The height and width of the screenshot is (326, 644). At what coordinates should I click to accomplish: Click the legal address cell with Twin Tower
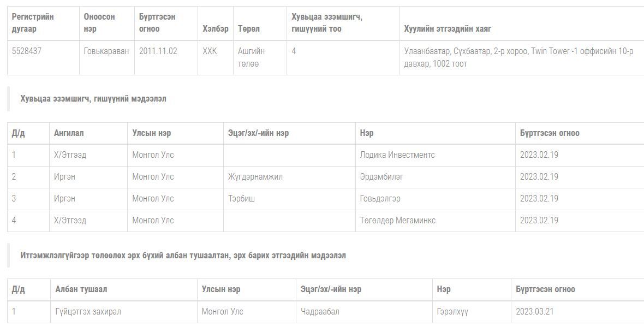pyautogui.click(x=518, y=57)
